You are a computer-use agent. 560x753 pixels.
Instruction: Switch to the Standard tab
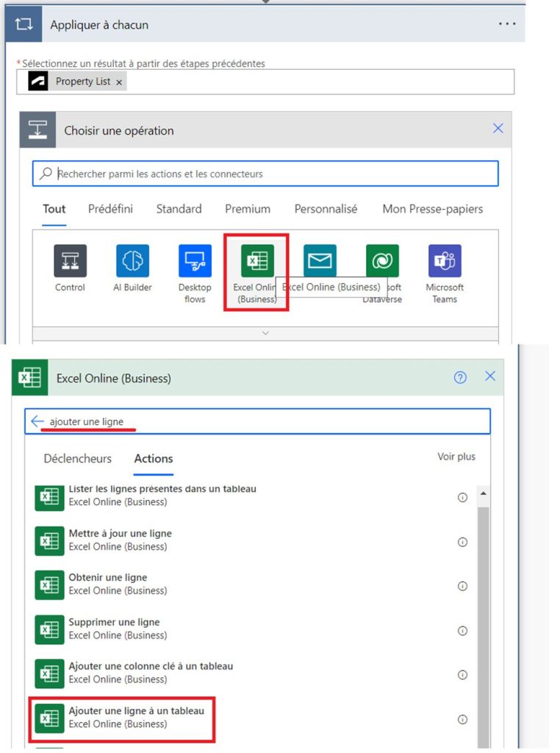coord(179,209)
